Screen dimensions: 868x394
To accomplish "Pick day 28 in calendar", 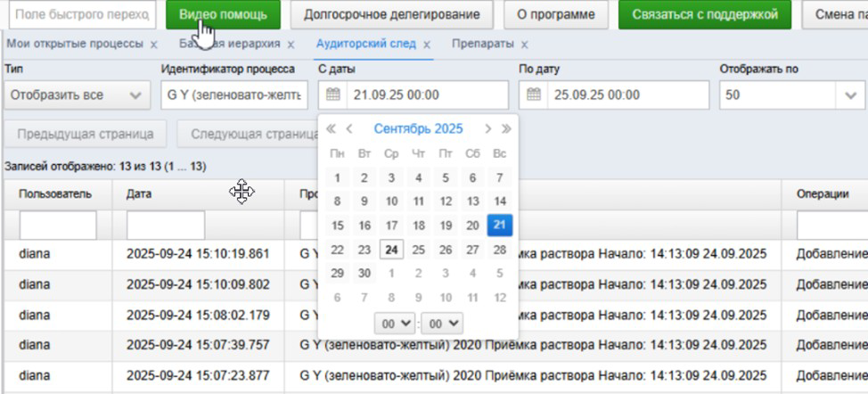I will tap(500, 250).
